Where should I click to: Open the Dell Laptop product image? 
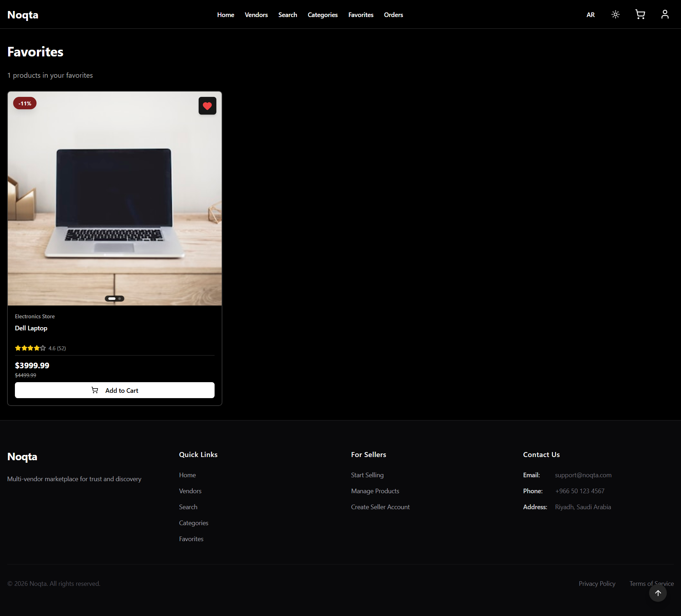click(115, 199)
